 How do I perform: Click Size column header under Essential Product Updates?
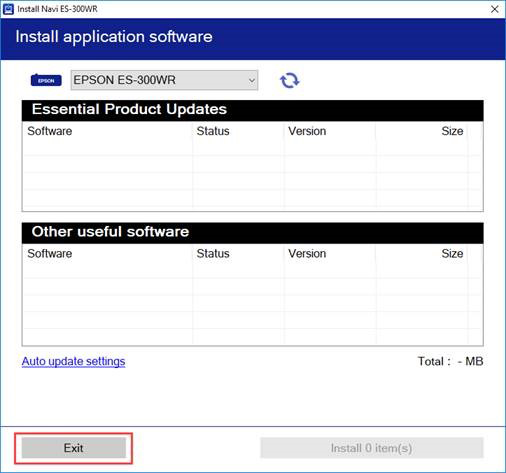[452, 131]
